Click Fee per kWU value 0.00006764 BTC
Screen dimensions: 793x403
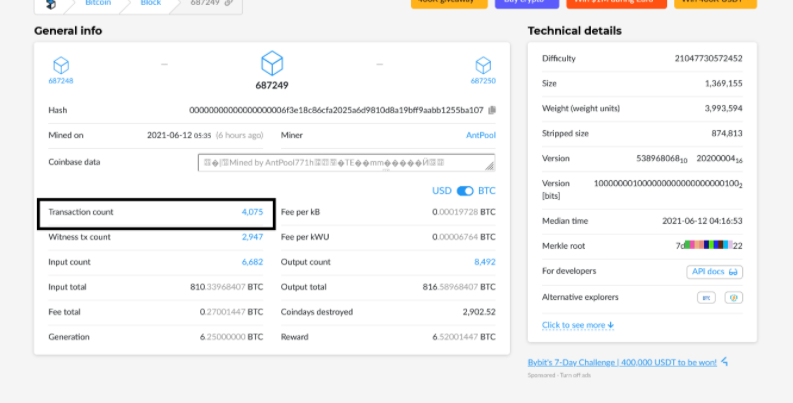click(x=464, y=237)
